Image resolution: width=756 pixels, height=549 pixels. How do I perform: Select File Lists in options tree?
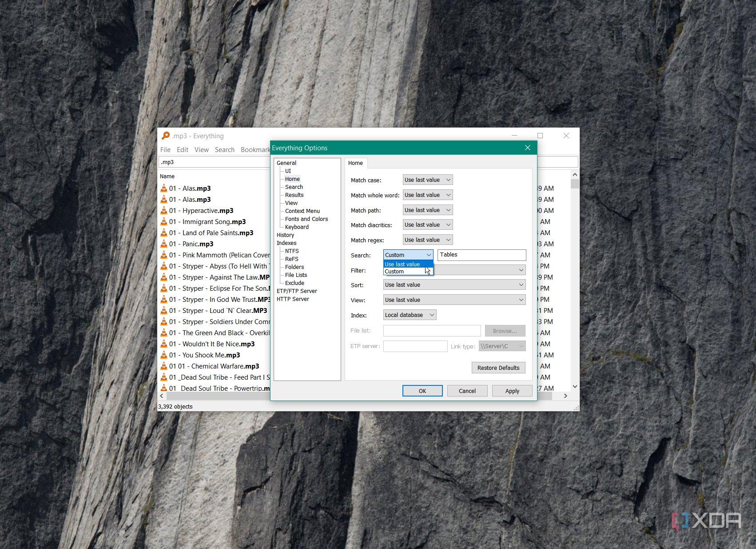coord(296,275)
